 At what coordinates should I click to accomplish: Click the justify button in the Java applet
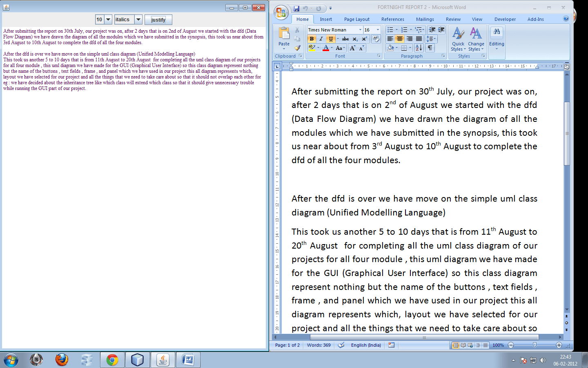158,19
